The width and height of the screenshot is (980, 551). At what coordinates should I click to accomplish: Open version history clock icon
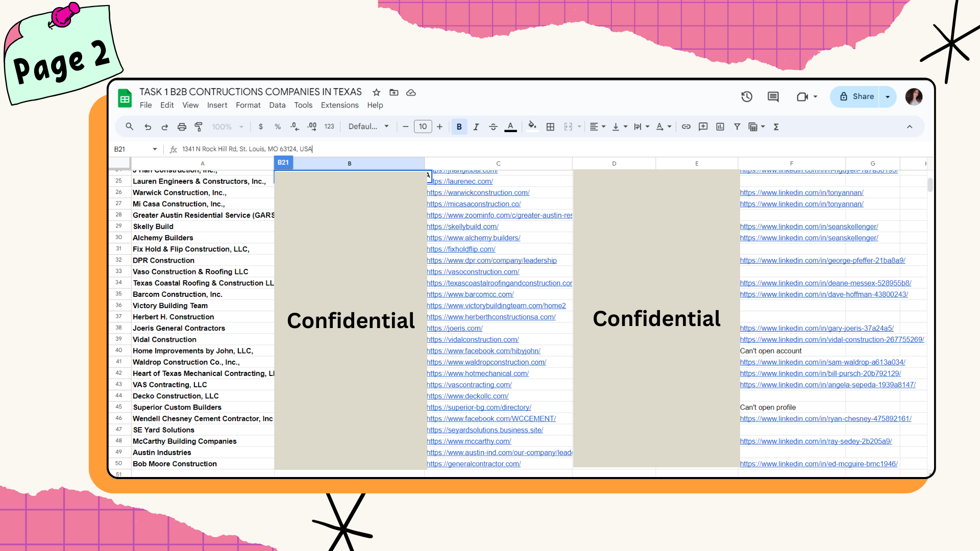tap(747, 96)
